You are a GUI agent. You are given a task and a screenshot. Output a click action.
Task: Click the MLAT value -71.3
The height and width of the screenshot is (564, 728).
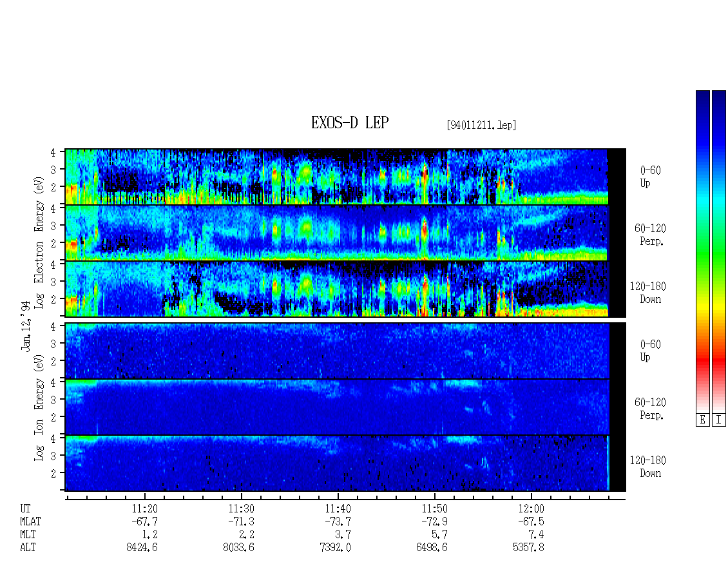241,521
